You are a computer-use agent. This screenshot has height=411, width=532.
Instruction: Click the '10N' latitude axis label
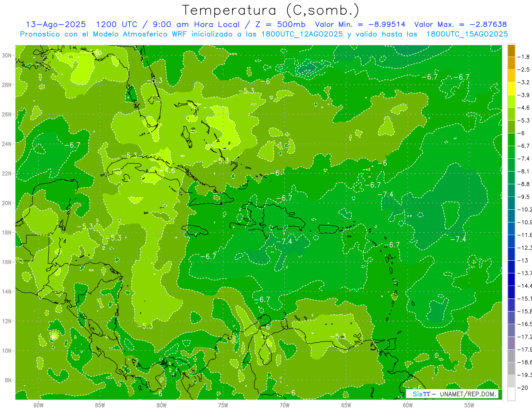(x=7, y=351)
